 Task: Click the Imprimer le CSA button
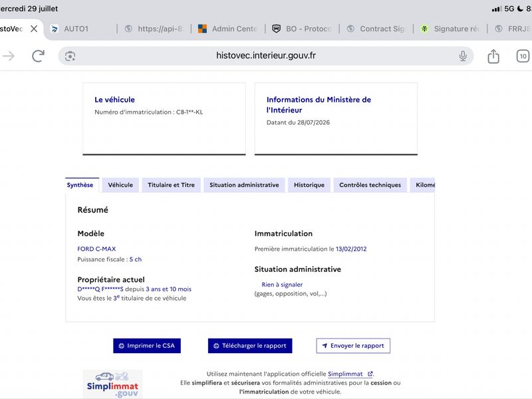click(147, 346)
